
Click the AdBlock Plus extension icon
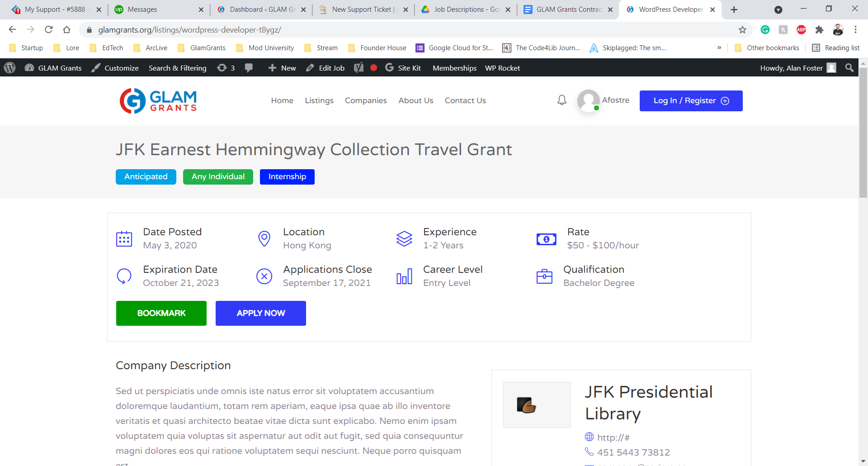pyautogui.click(x=801, y=30)
